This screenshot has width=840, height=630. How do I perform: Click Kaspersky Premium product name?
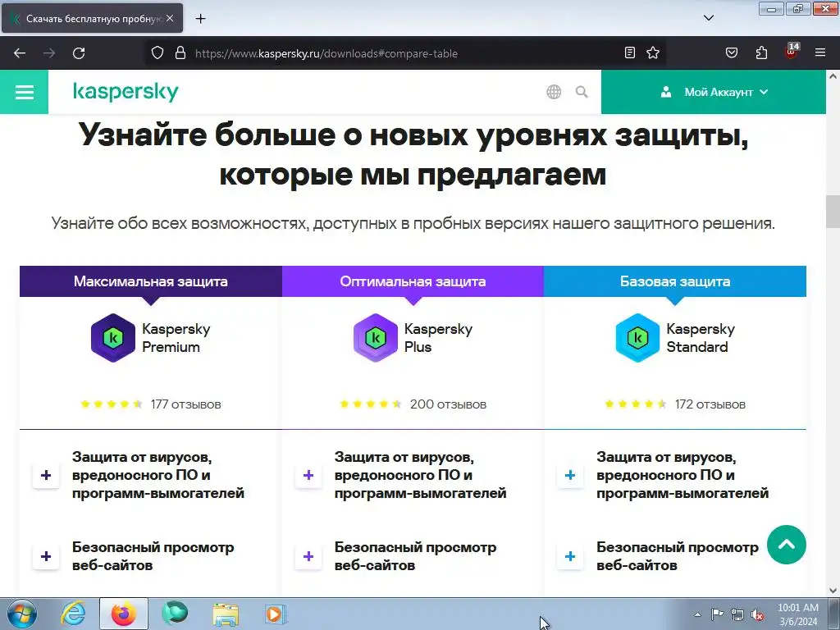coord(176,338)
